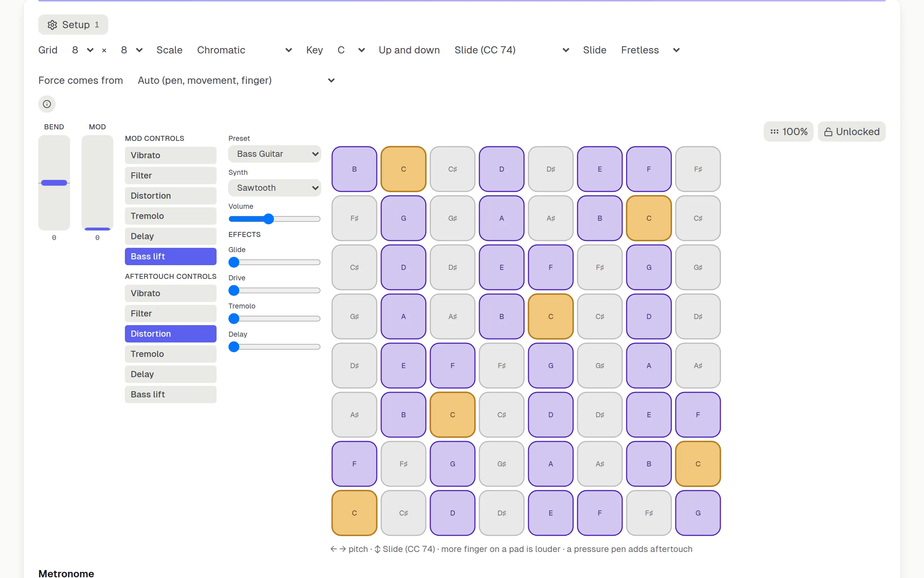Image resolution: width=924 pixels, height=578 pixels.
Task: Click the Drive effect slider
Action: tap(275, 290)
